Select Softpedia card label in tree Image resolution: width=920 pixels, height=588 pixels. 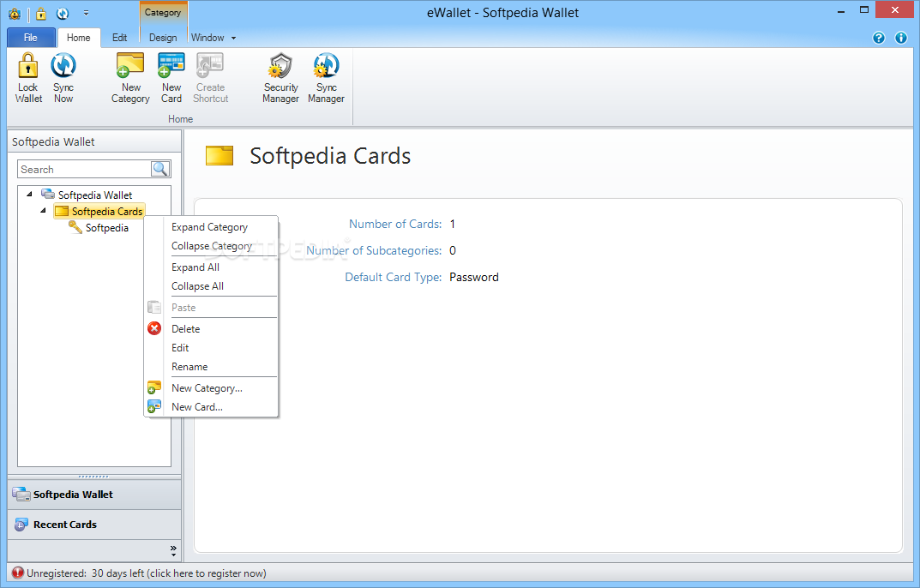click(x=107, y=228)
